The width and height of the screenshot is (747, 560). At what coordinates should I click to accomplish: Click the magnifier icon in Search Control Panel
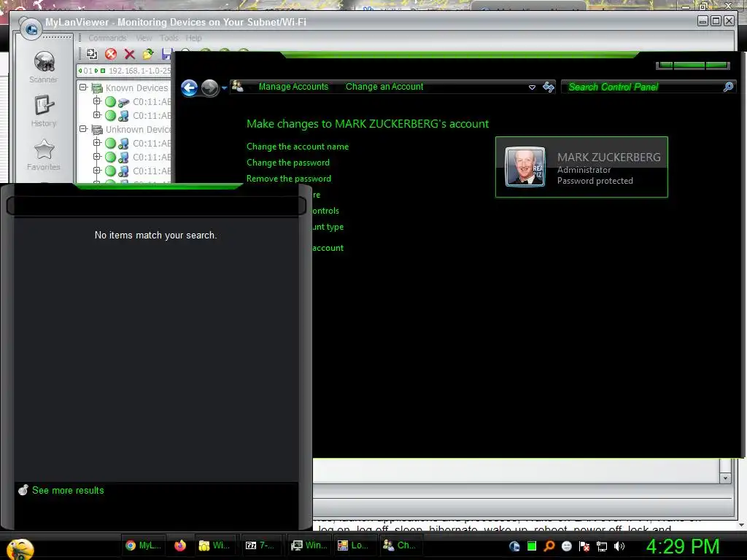click(x=728, y=87)
